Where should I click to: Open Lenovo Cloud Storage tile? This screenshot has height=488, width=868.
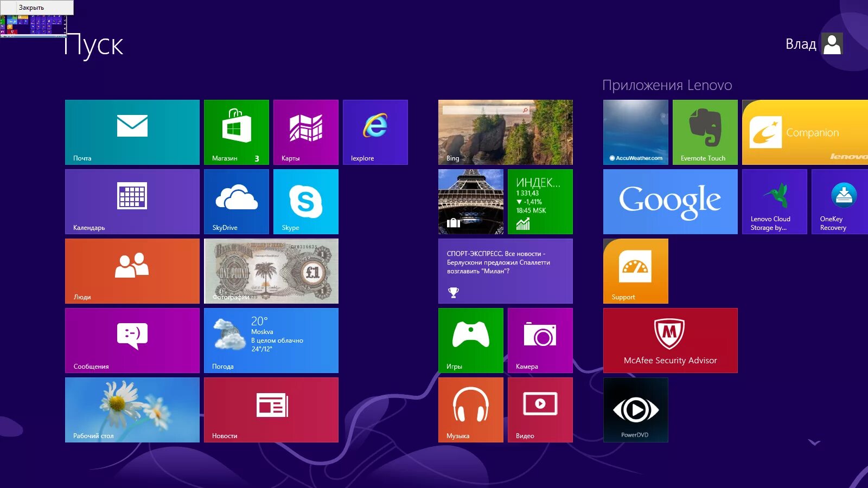pos(775,202)
